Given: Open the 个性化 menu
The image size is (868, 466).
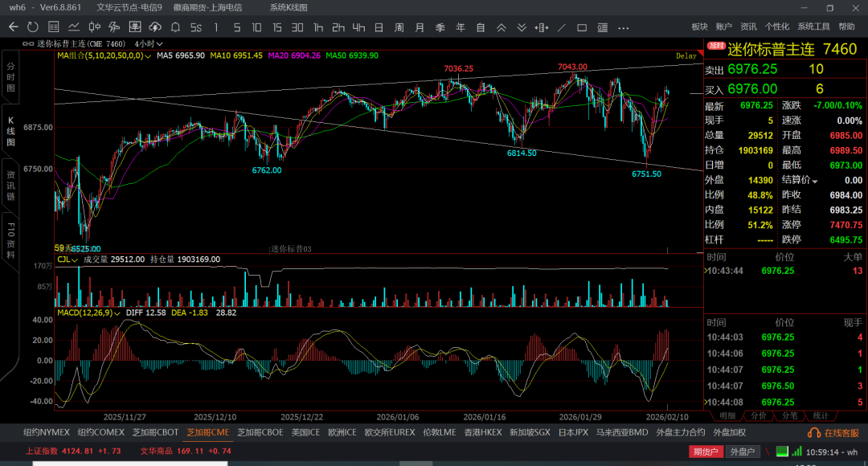Looking at the screenshot, I should coord(777,27).
